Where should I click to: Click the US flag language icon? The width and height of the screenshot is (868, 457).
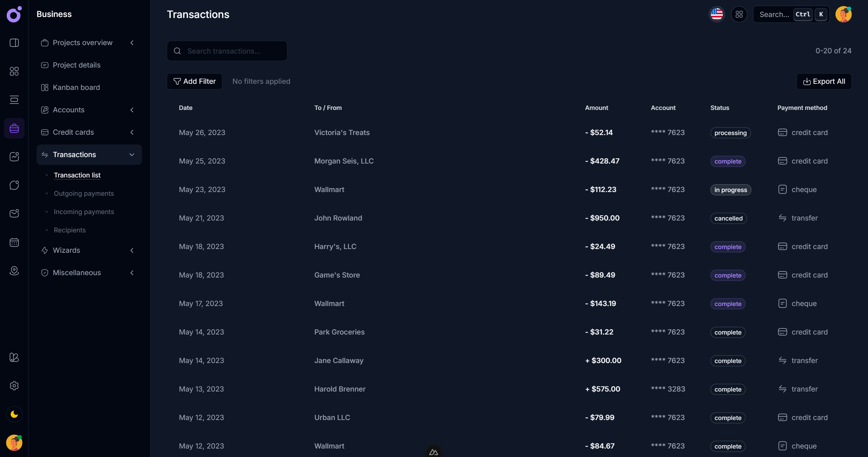(x=716, y=14)
